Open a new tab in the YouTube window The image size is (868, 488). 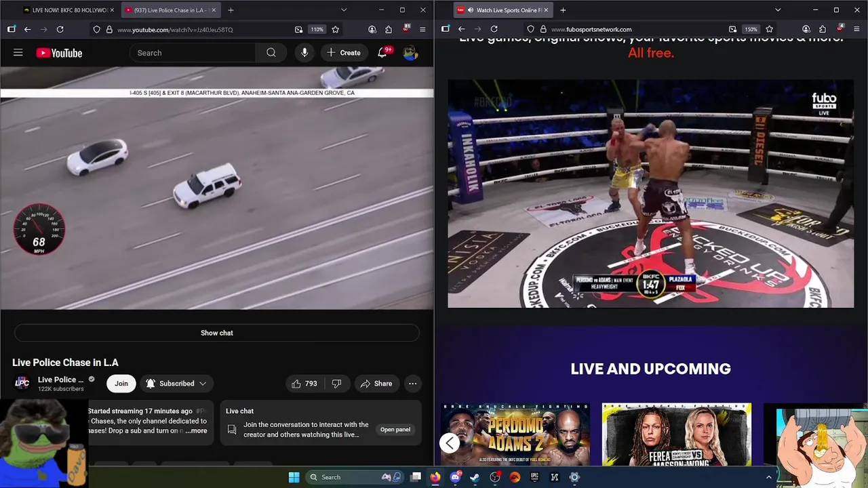[231, 10]
